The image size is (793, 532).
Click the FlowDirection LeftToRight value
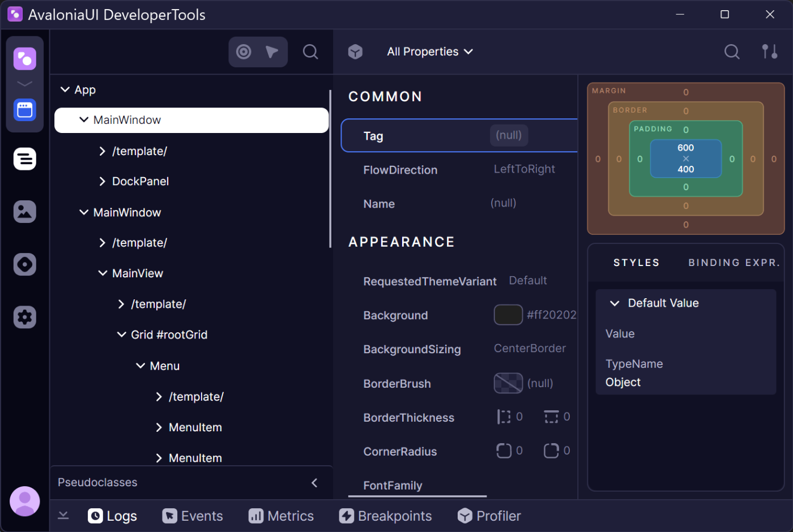pos(524,169)
